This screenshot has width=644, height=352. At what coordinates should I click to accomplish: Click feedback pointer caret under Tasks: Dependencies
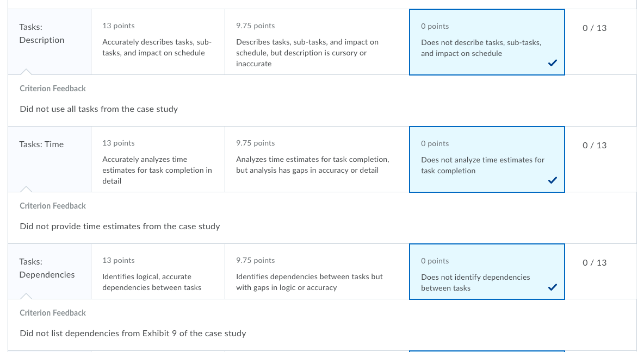click(x=26, y=296)
